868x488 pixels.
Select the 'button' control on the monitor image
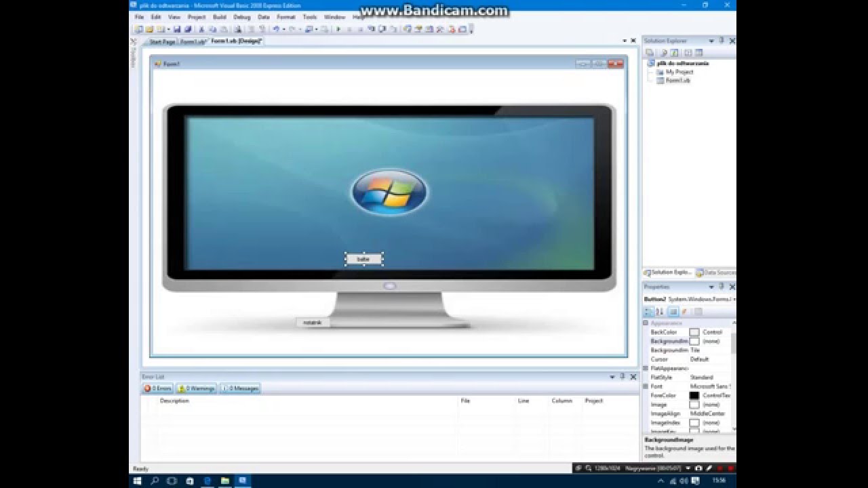click(363, 259)
